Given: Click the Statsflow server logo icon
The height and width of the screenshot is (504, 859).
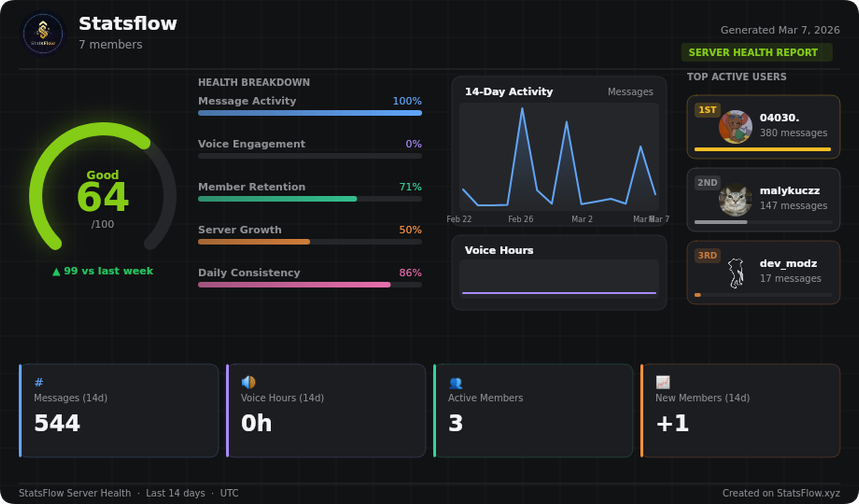Looking at the screenshot, I should pyautogui.click(x=43, y=33).
